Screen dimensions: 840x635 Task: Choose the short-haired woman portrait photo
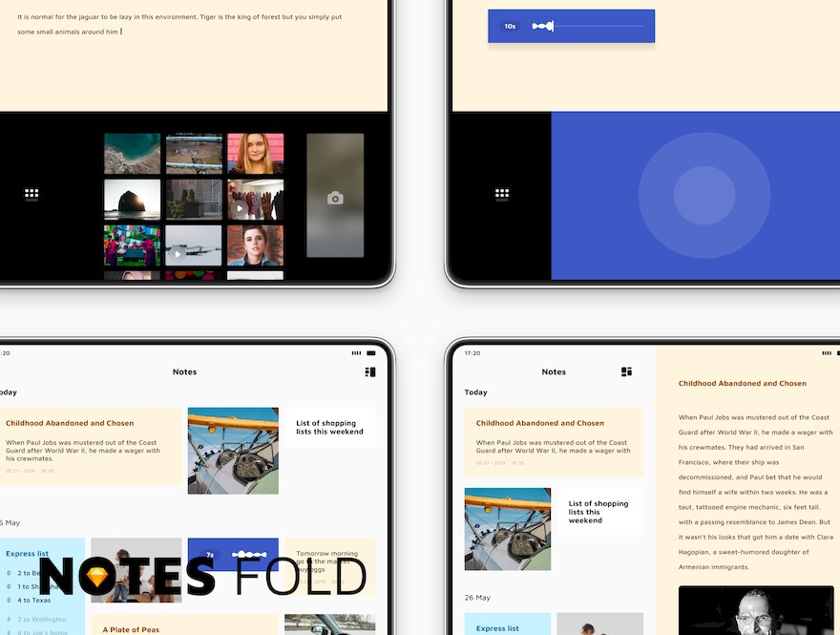point(256,245)
